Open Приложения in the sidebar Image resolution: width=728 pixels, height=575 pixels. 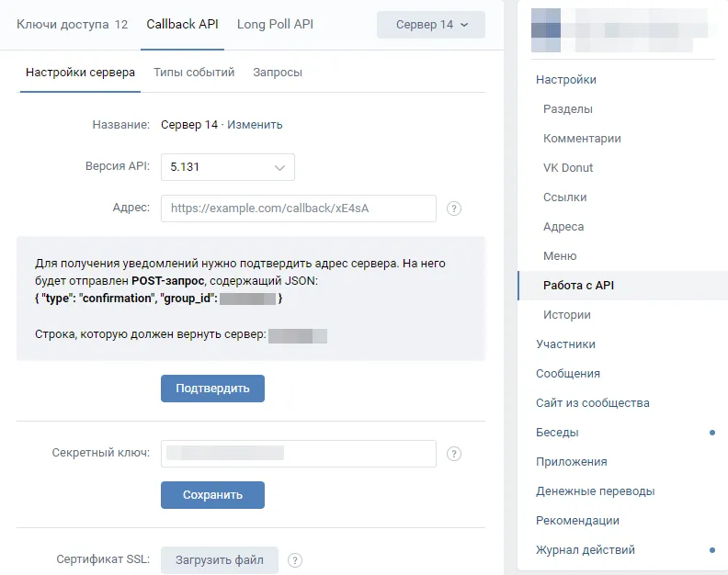pyautogui.click(x=571, y=462)
